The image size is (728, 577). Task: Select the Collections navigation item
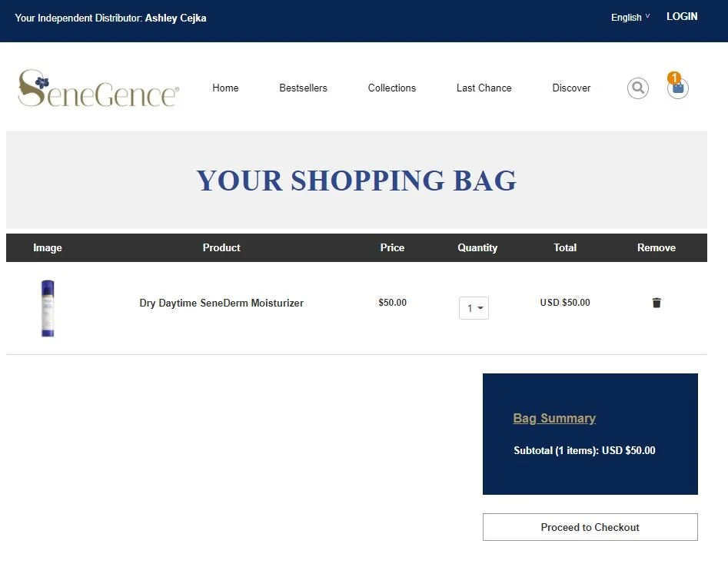pyautogui.click(x=391, y=88)
